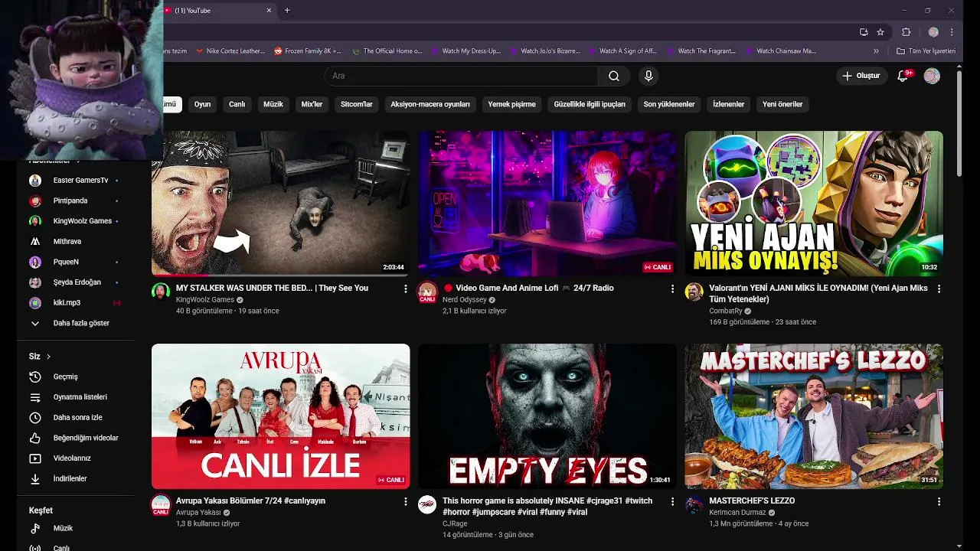Select the Mix'ler filter chip

[312, 104]
